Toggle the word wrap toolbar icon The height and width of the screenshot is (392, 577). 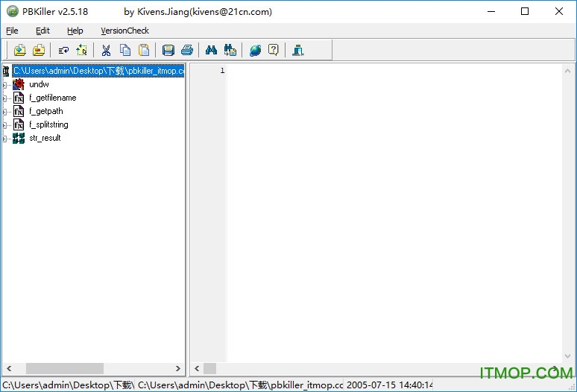(x=63, y=50)
